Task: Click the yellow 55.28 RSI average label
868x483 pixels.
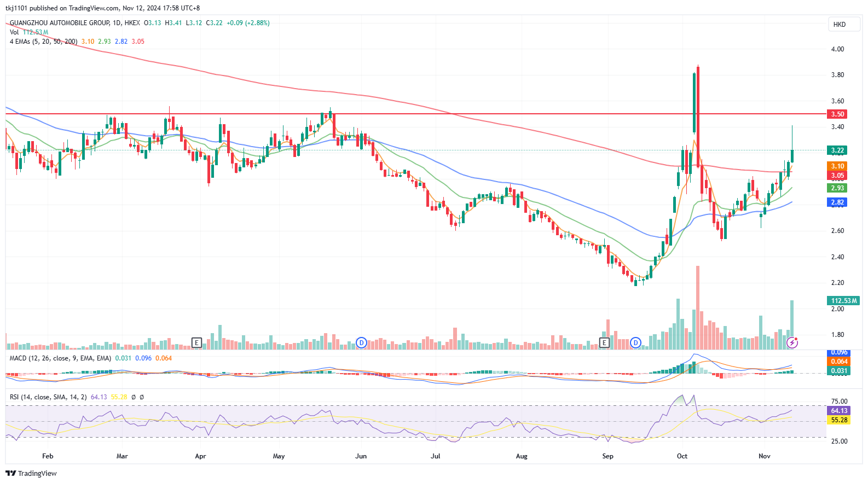Action: pyautogui.click(x=839, y=420)
